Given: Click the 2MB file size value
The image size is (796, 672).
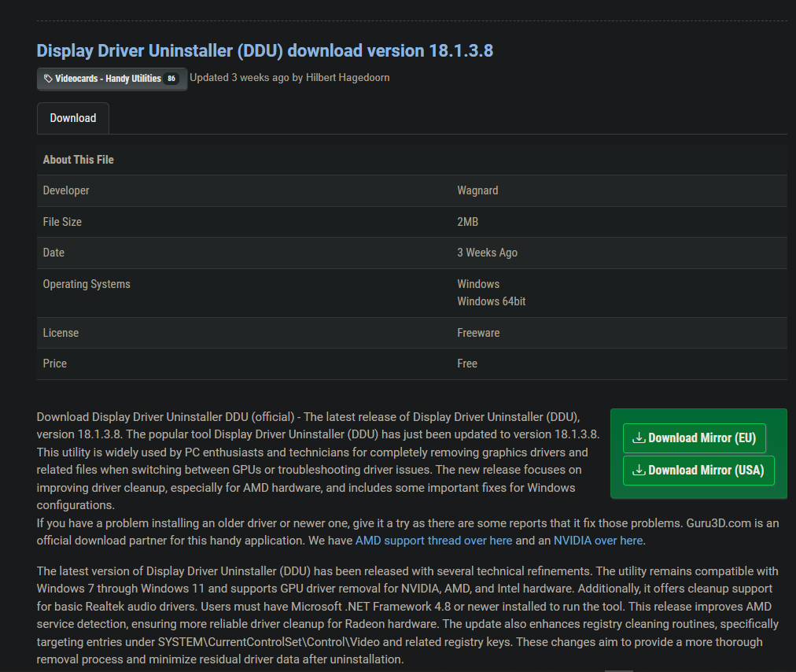Looking at the screenshot, I should pos(467,222).
